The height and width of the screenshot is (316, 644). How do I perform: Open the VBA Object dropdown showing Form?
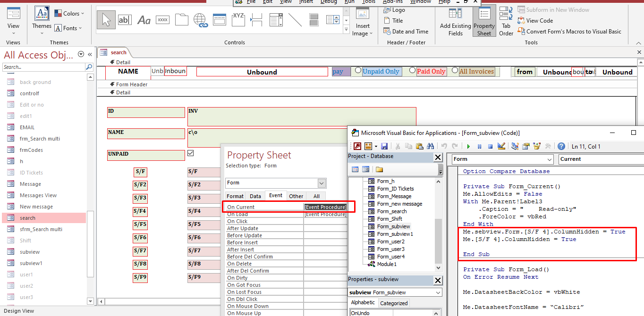click(549, 159)
